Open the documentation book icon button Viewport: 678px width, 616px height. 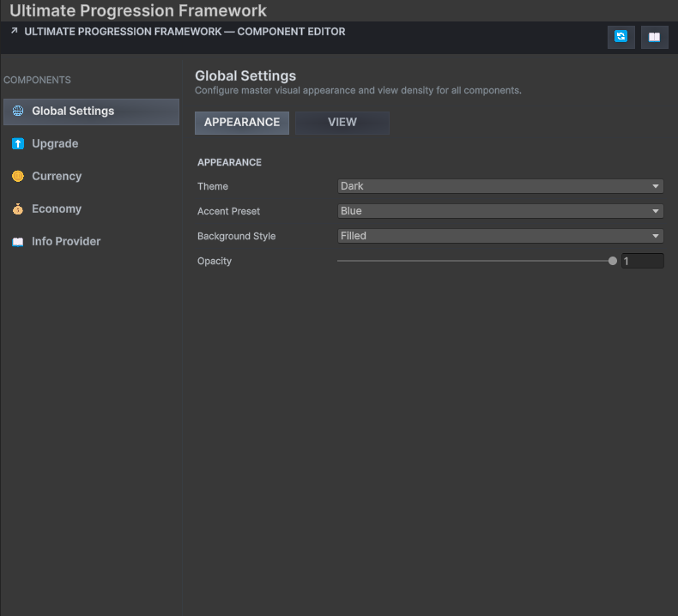[x=654, y=37]
